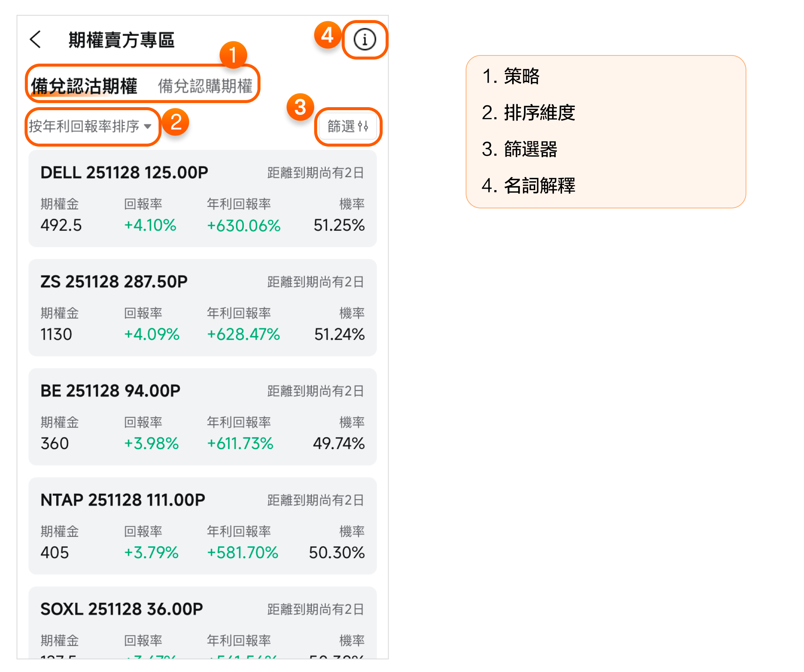Viewport: 804px width, 672px height.
Task: Open the ZS 251128 287.50P option
Action: (x=114, y=282)
